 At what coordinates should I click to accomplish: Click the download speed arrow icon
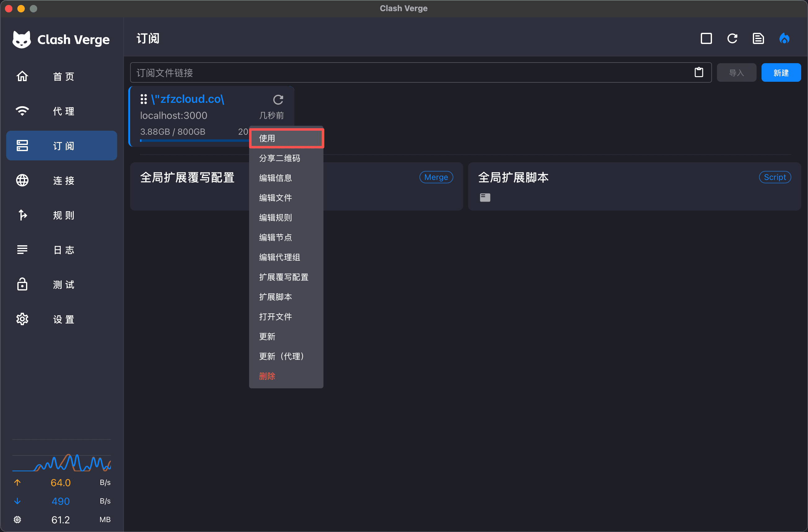[x=17, y=501]
